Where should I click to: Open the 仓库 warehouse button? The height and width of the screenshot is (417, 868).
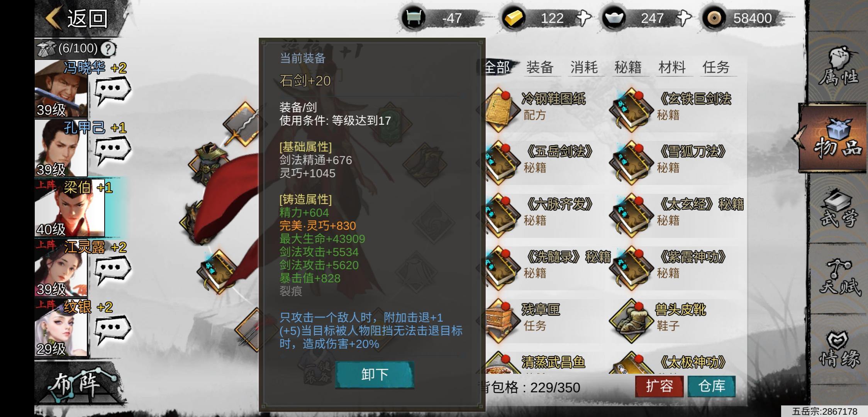pyautogui.click(x=712, y=386)
